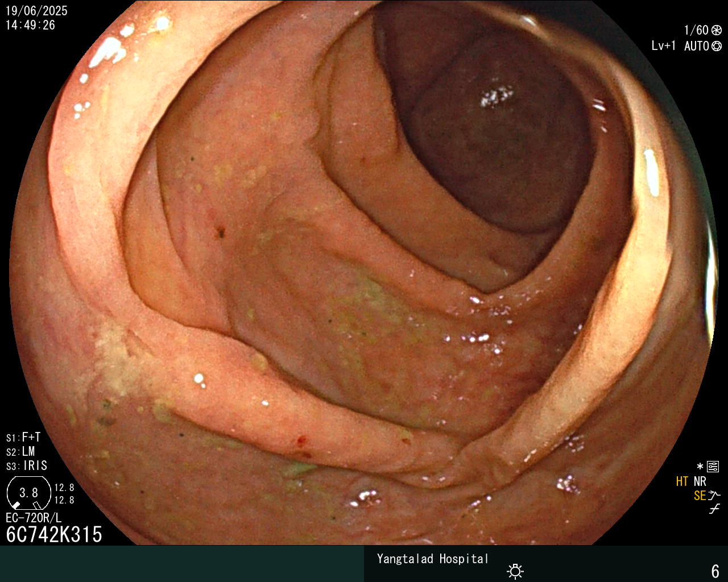
Task: Click the time 14:49:26
Action: [x=30, y=25]
